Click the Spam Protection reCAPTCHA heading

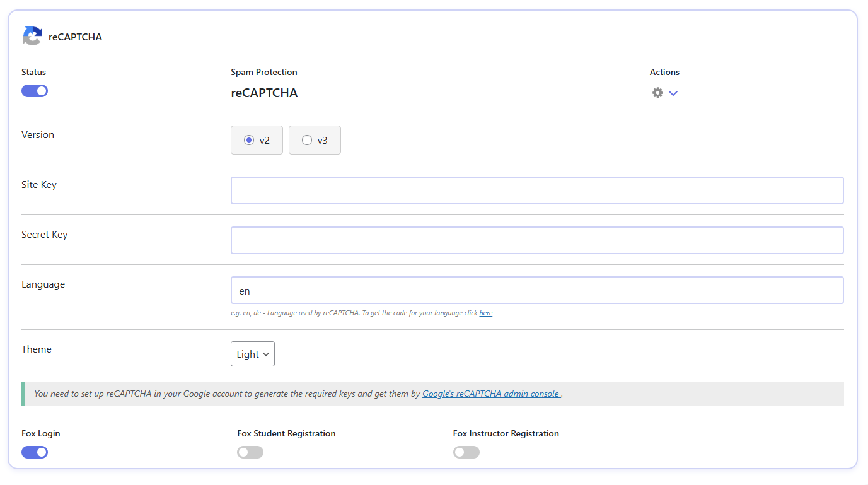(x=264, y=93)
